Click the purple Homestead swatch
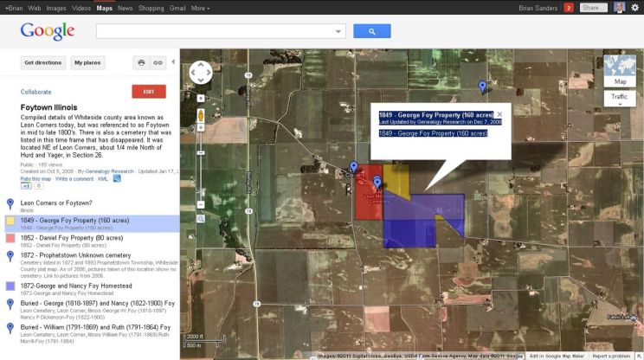 [10, 286]
